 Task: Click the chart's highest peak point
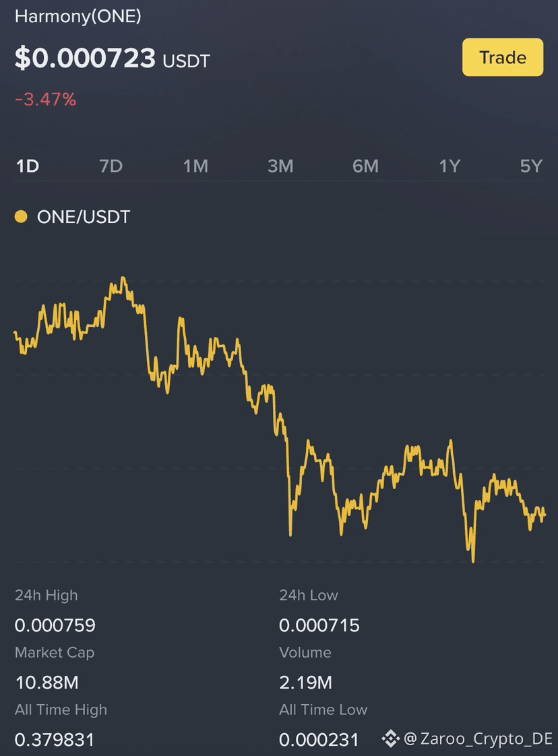click(x=123, y=278)
